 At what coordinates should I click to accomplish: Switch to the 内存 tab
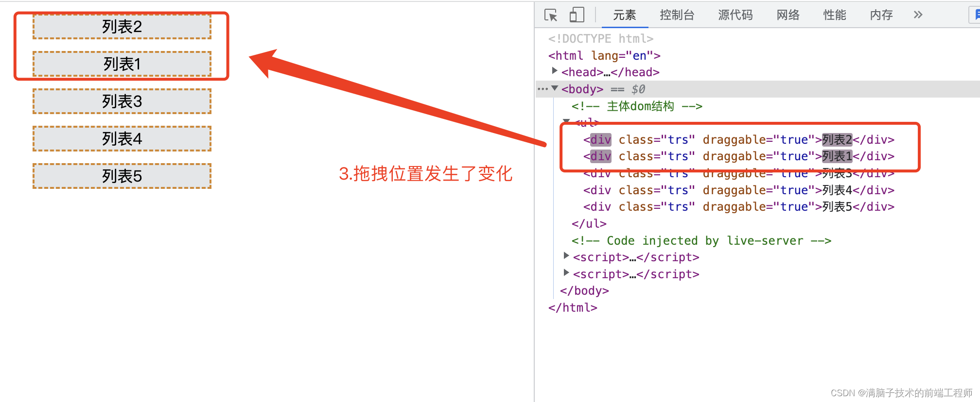coord(881,15)
